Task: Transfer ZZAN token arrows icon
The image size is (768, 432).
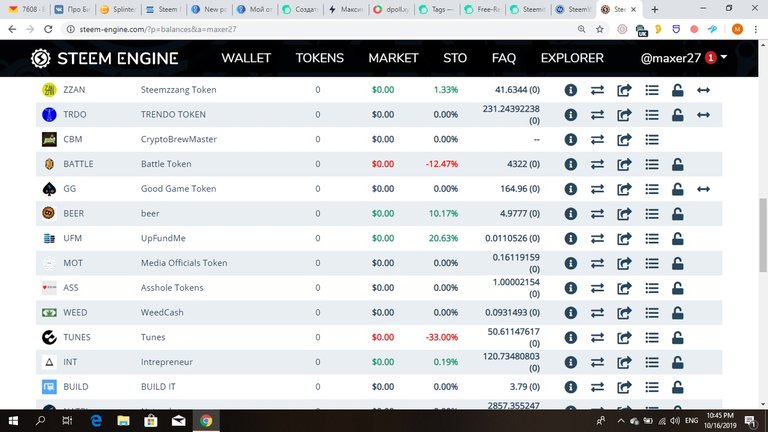Action: point(597,90)
